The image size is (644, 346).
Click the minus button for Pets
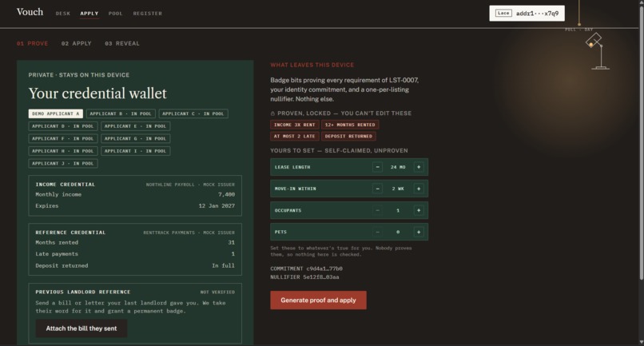(377, 233)
